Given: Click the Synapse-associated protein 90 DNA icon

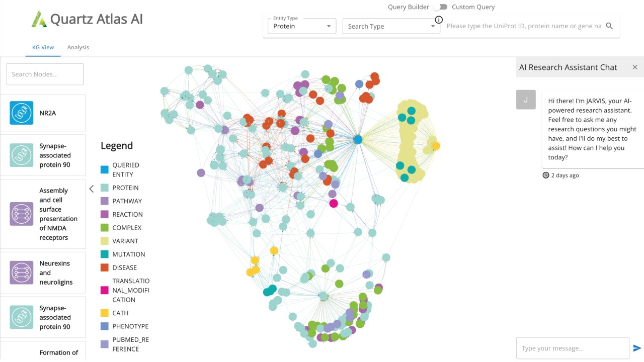Looking at the screenshot, I should pos(21,155).
